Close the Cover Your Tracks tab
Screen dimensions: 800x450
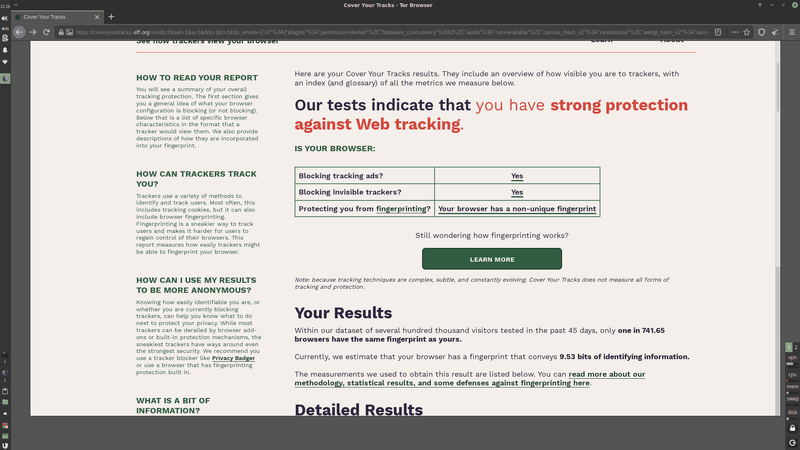[x=97, y=17]
